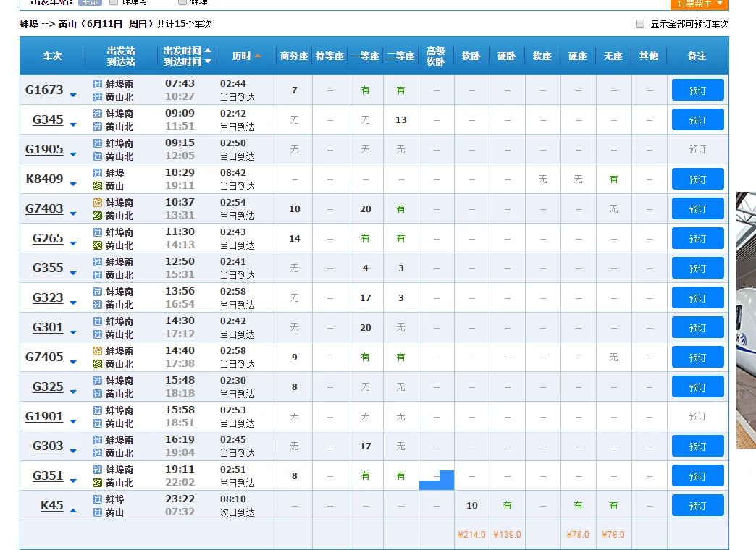Enable 显示全部可预订车次 option
Image resolution: width=756 pixels, height=550 pixels.
[640, 24]
